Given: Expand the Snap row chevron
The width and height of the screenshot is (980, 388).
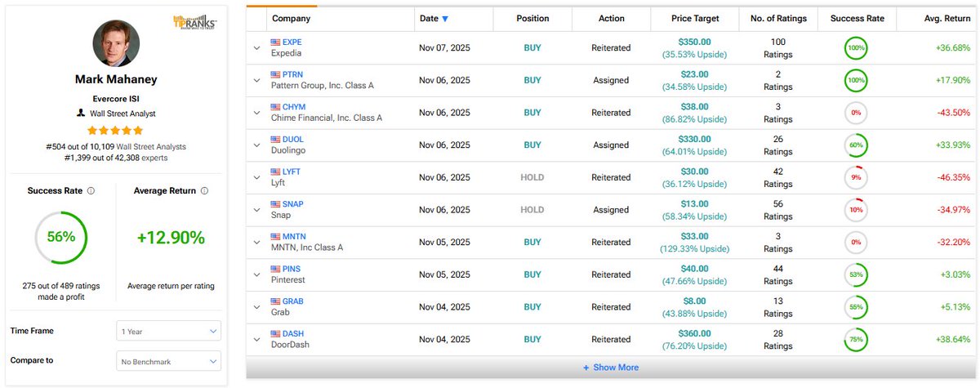Looking at the screenshot, I should coord(256,210).
